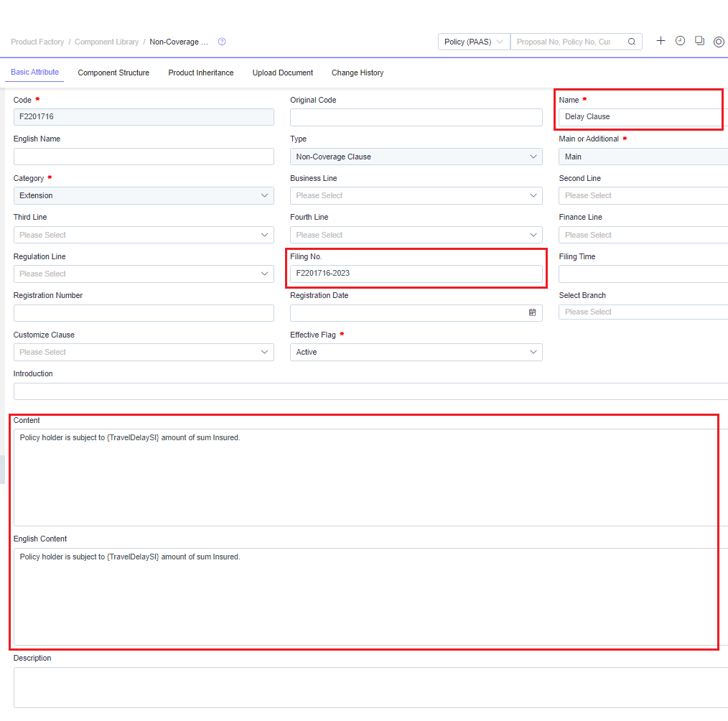This screenshot has width=728, height=721.
Task: Click the plus icon in top toolbar
Action: tap(661, 41)
